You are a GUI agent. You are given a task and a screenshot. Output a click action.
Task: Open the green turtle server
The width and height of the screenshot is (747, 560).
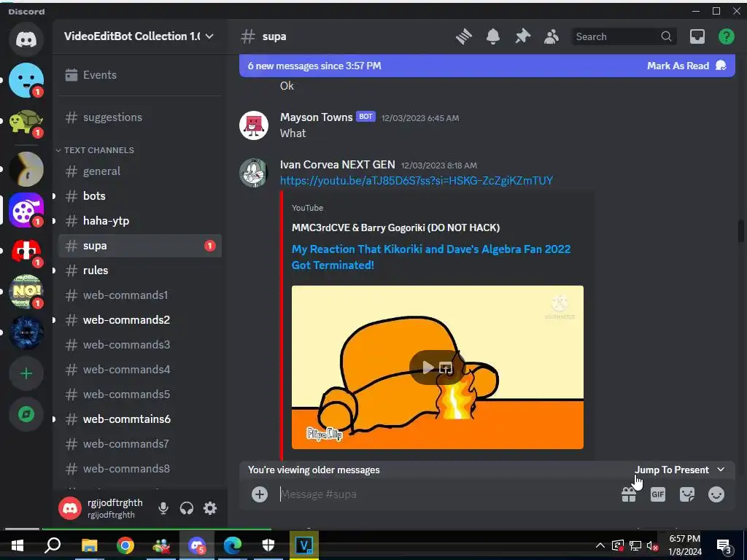pos(26,122)
